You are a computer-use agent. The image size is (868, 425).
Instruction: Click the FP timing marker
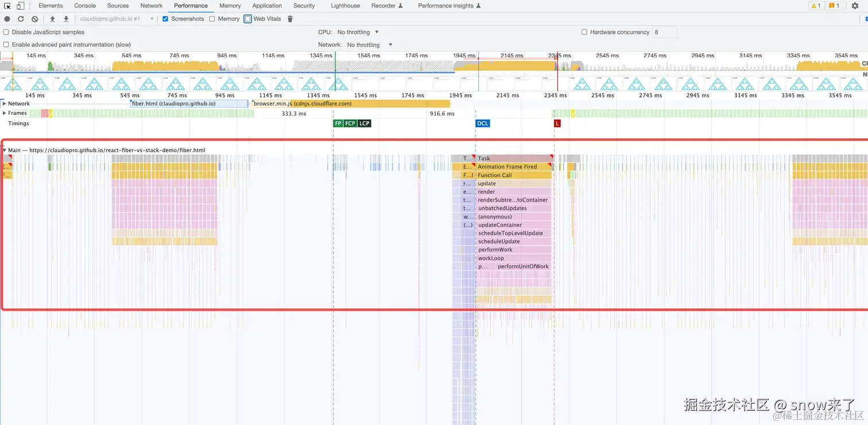(338, 123)
